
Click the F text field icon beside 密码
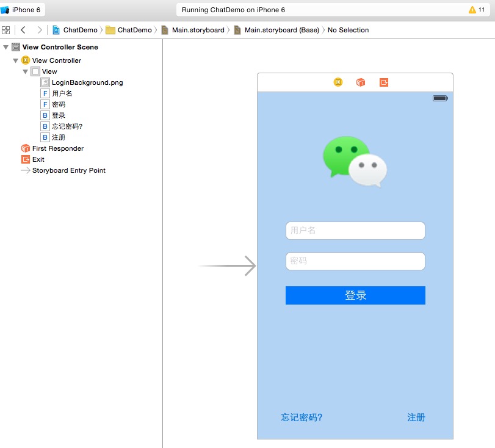45,104
